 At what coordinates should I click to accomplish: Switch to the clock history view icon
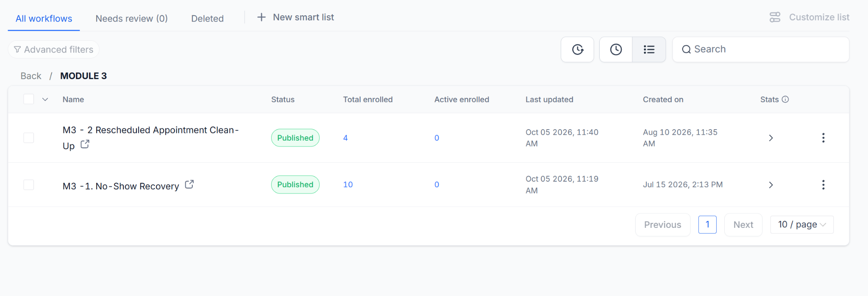coord(616,50)
